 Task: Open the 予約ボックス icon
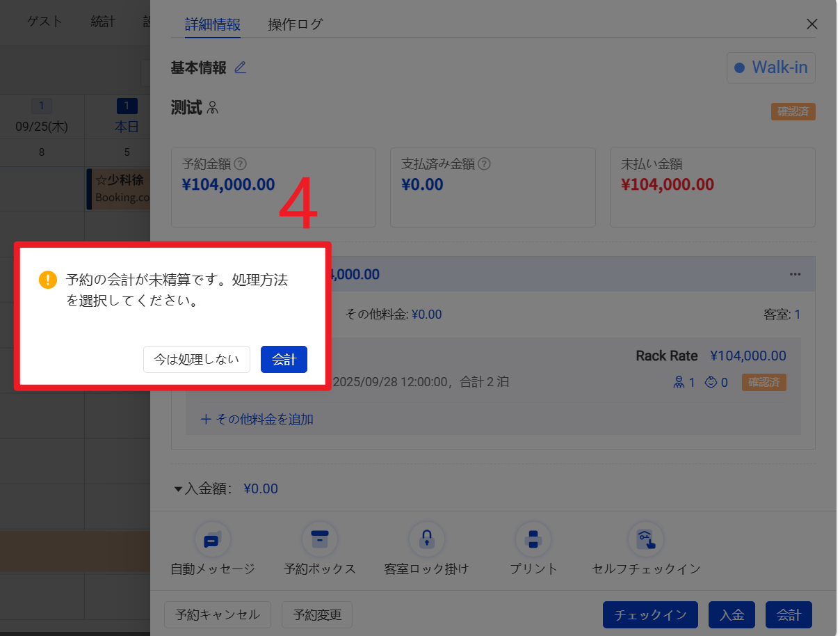point(319,539)
